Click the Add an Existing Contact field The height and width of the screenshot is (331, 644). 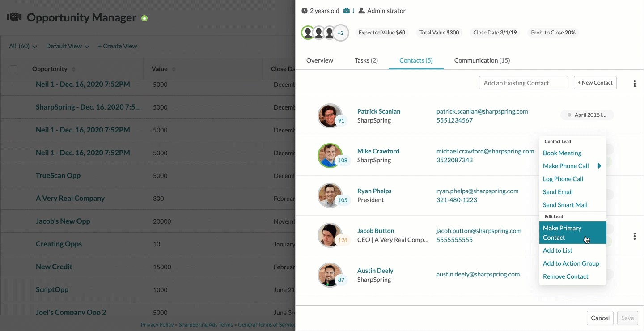(524, 83)
